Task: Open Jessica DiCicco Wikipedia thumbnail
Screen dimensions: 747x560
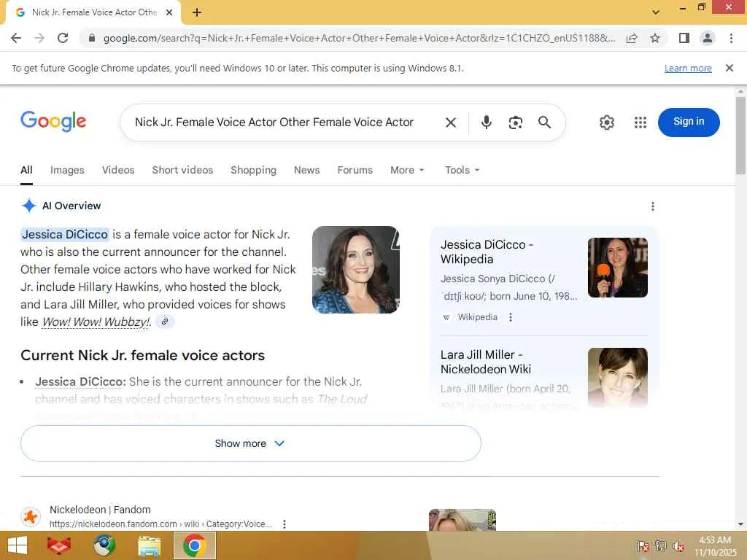Action: pos(617,268)
